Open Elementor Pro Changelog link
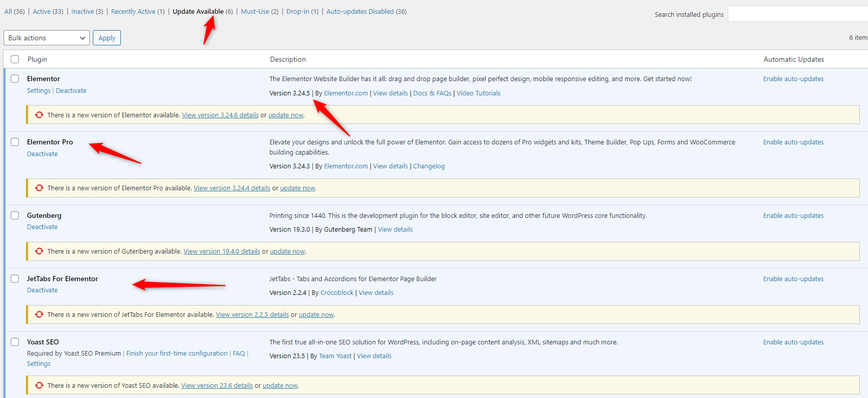 pos(429,166)
